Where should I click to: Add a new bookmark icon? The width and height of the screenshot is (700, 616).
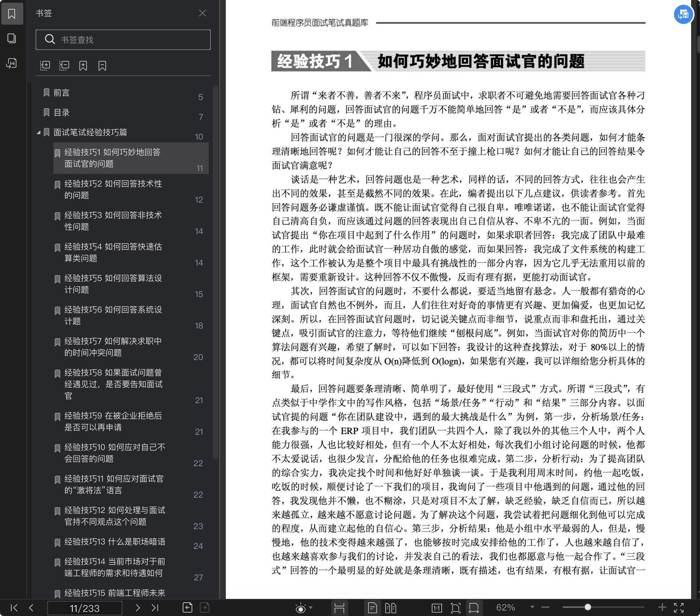click(83, 65)
